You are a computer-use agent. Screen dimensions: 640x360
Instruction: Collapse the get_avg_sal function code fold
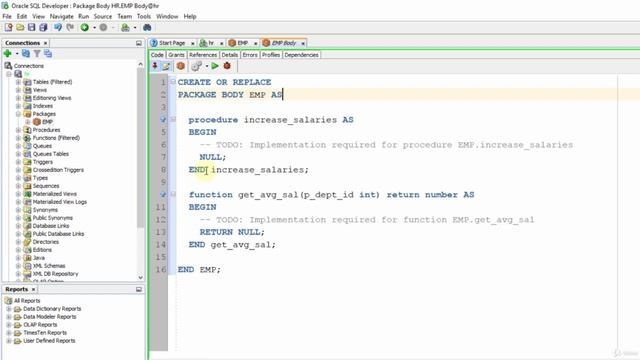pos(173,194)
